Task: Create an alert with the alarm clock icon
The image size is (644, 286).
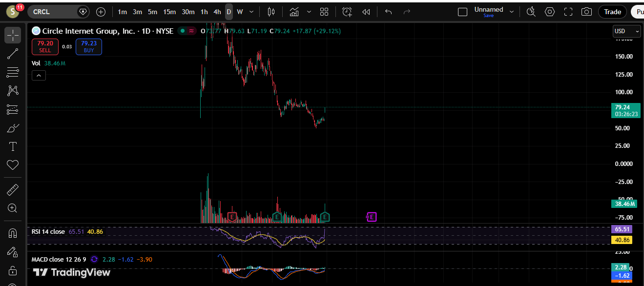Action: point(347,12)
